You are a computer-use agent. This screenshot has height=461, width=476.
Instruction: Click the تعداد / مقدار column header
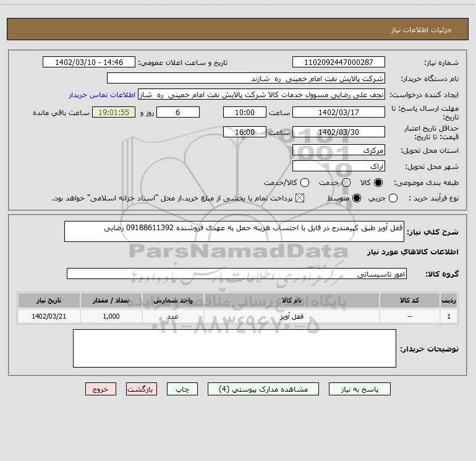(111, 300)
